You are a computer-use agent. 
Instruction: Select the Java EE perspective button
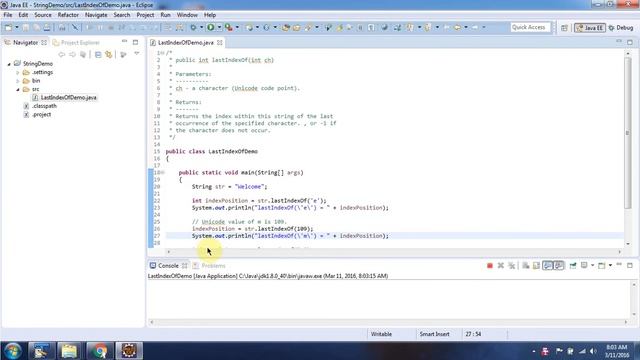point(590,28)
